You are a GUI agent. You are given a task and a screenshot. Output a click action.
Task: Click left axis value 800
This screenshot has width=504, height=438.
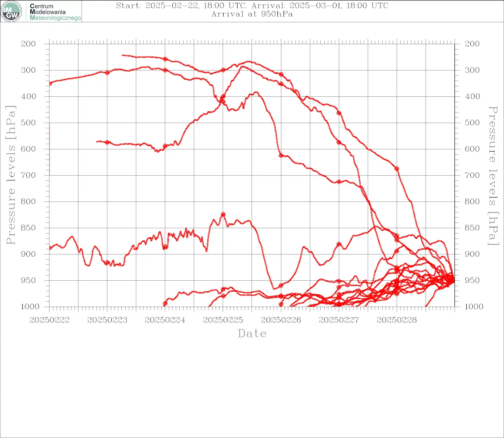[x=28, y=202]
